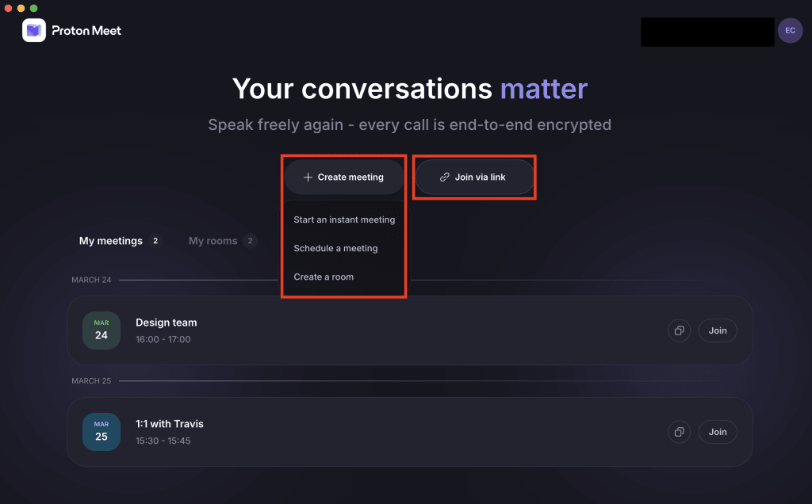Switch to the My meetings tab
The width and height of the screenshot is (812, 504).
pyautogui.click(x=112, y=240)
